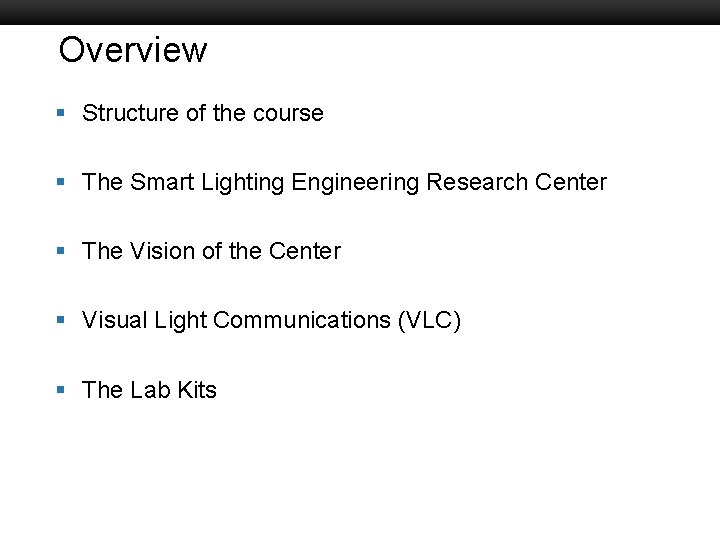Click the word Vision in the third bullet
The width and height of the screenshot is (720, 540).
point(162,251)
